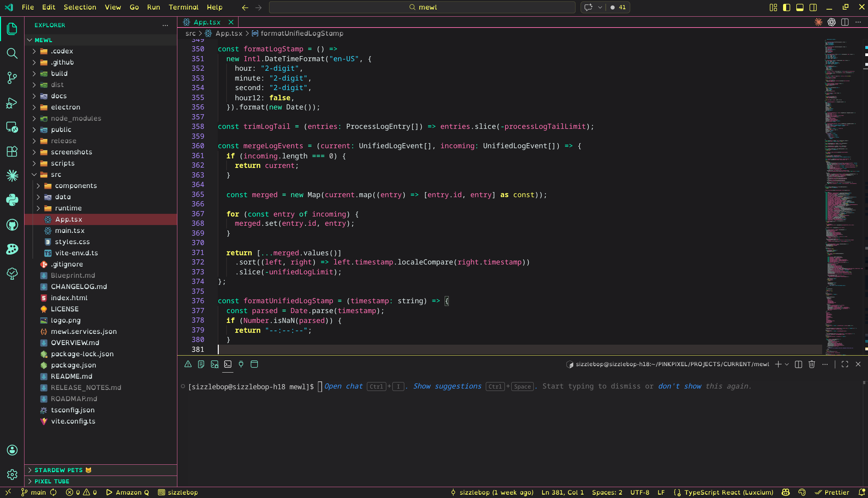Open the Search view in activity bar
Screen dimensions: 868x498
click(12, 53)
